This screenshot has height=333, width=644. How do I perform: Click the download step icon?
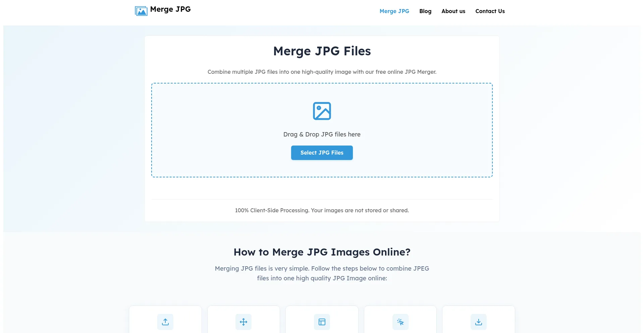coord(479,322)
